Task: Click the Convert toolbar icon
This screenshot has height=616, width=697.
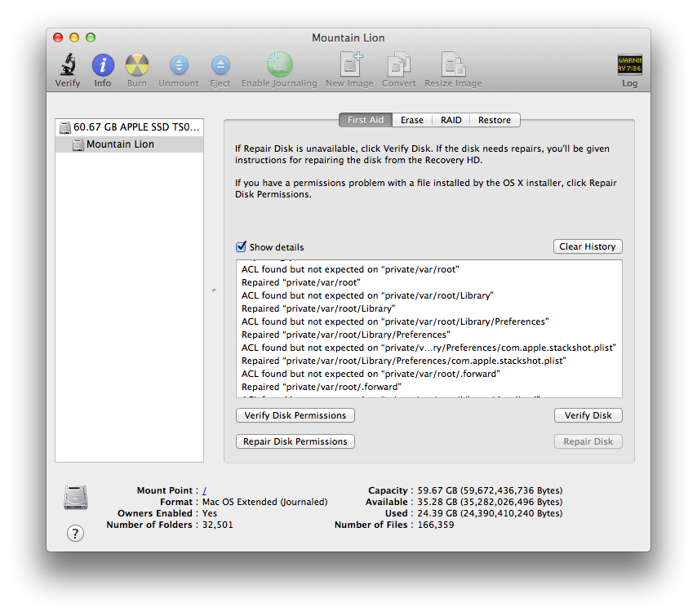Action: tap(399, 65)
